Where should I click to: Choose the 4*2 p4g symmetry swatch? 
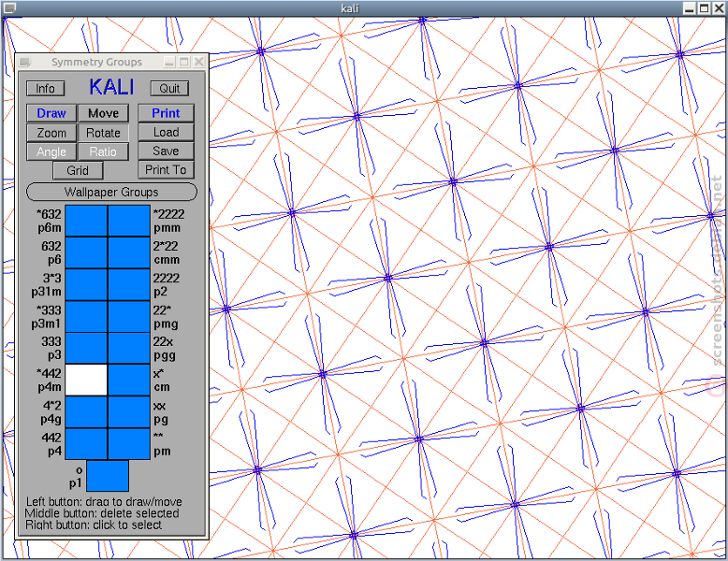pos(86,412)
